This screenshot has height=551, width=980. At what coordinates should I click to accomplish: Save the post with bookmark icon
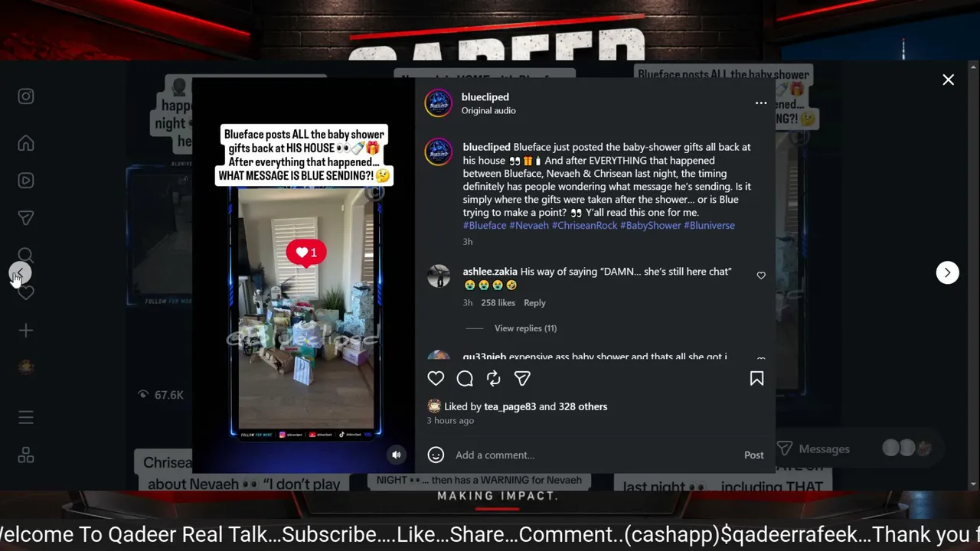(x=756, y=378)
